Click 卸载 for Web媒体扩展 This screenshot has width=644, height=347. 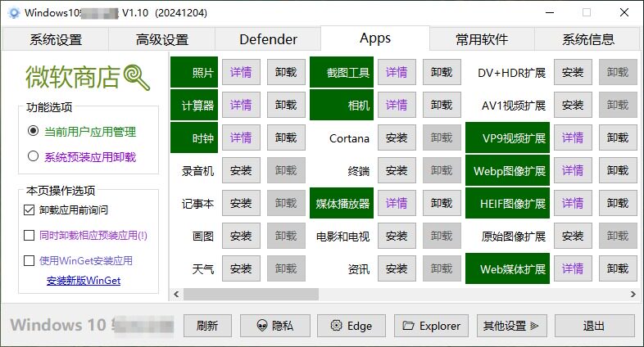(618, 268)
